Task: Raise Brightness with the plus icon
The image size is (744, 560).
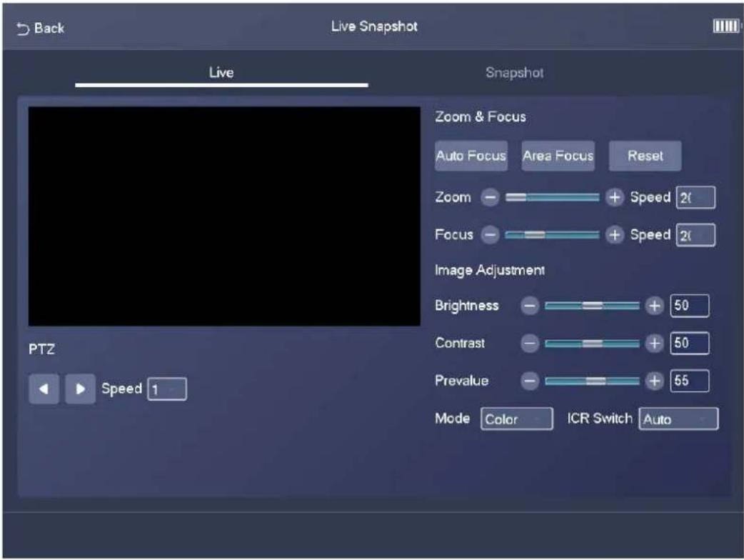Action: click(654, 306)
